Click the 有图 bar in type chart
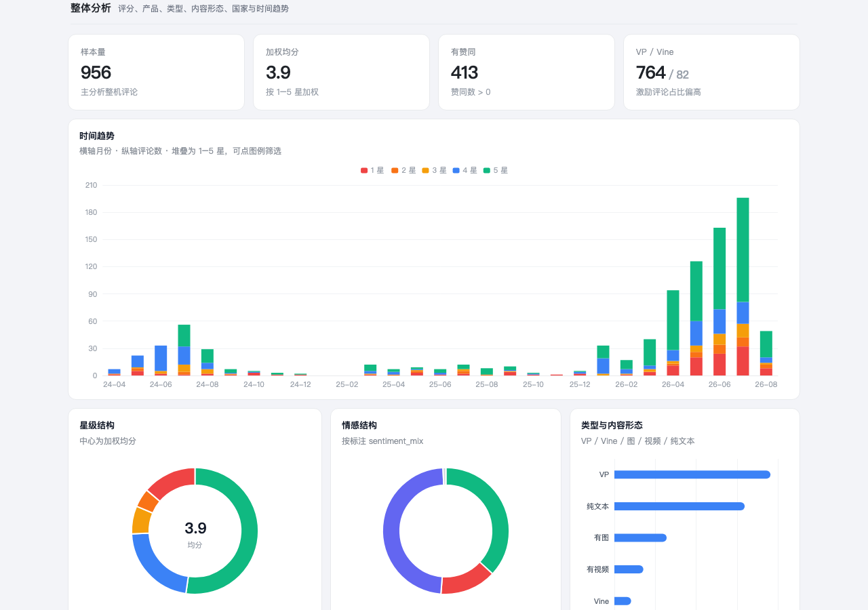 pyautogui.click(x=640, y=537)
